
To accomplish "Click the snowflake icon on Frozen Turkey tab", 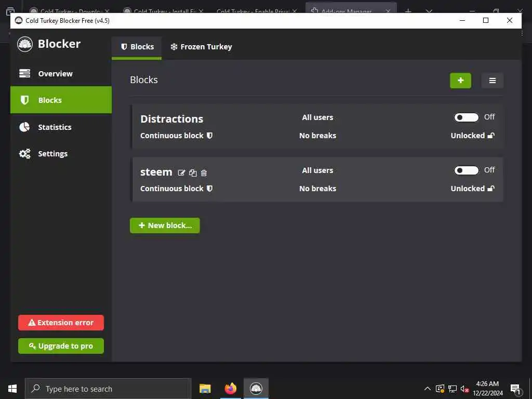I will coord(174,47).
